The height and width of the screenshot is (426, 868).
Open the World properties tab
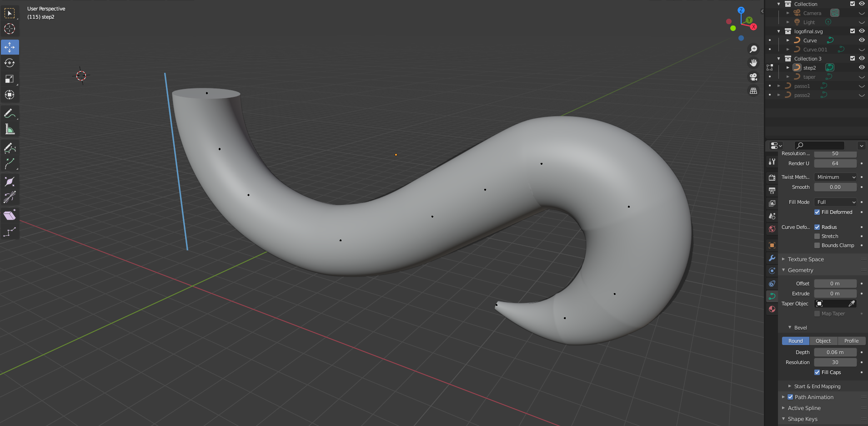pos(772,228)
